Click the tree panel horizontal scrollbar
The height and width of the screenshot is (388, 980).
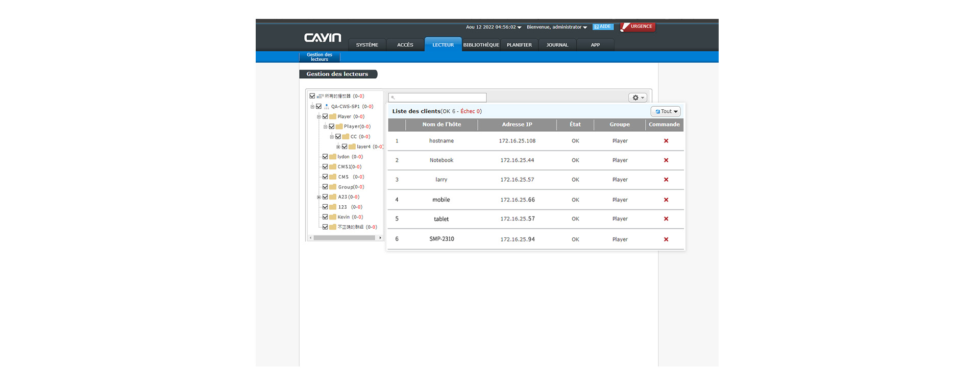click(x=345, y=238)
